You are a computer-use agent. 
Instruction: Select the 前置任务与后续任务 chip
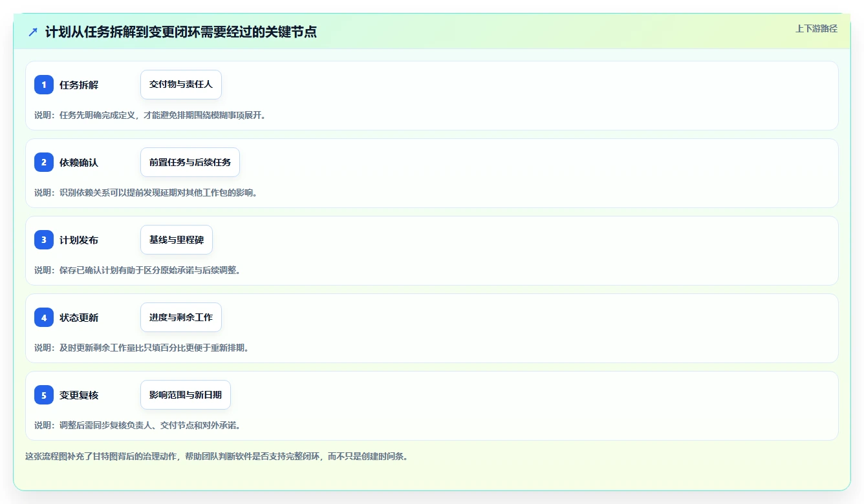coord(190,162)
